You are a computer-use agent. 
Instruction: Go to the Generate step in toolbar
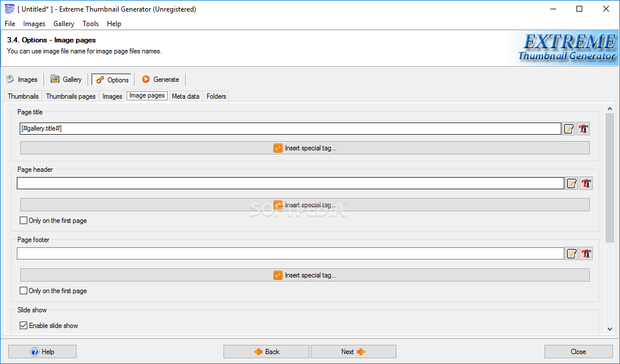coord(161,80)
